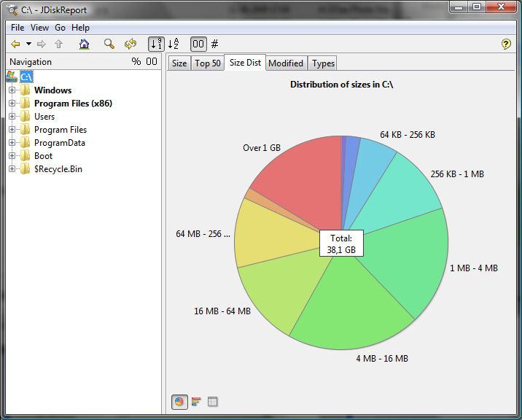The image size is (522, 420).
Task: Select the pie chart view button
Action: [179, 402]
